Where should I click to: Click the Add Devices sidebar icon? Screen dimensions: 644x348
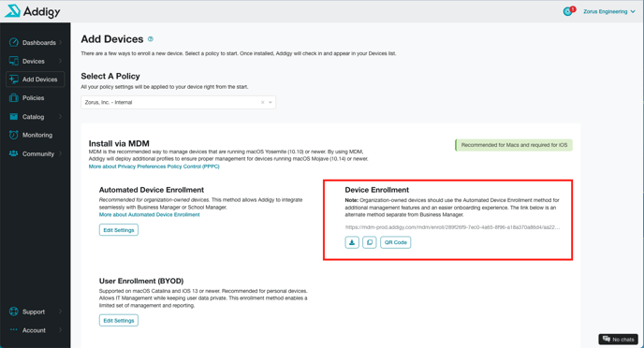coord(13,80)
